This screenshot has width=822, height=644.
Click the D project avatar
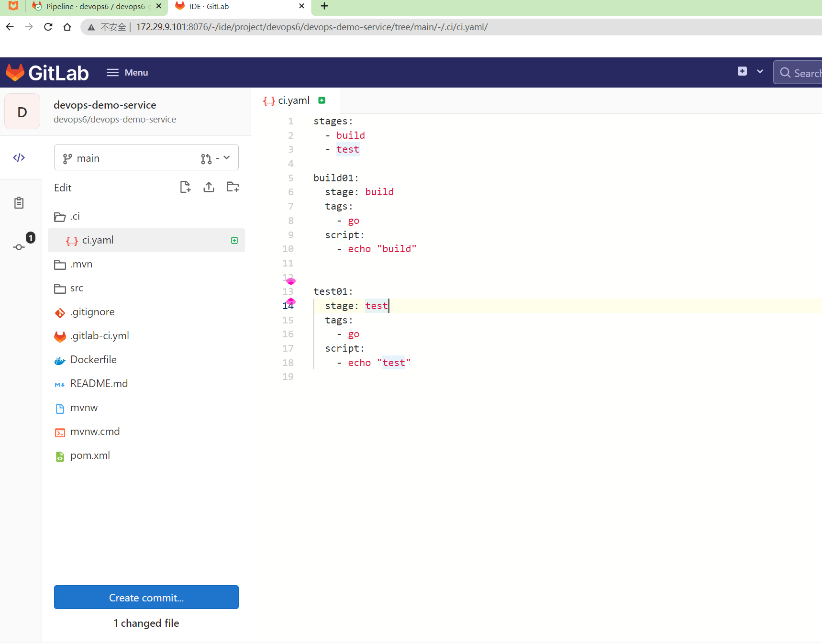(22, 111)
